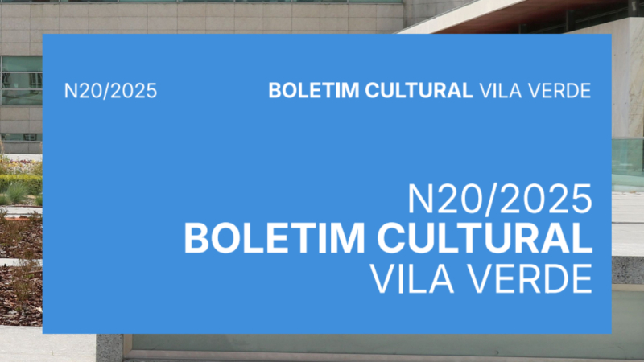The image size is (644, 362).
Task: Click the glass panel strip below the banner
Action: click(362, 344)
